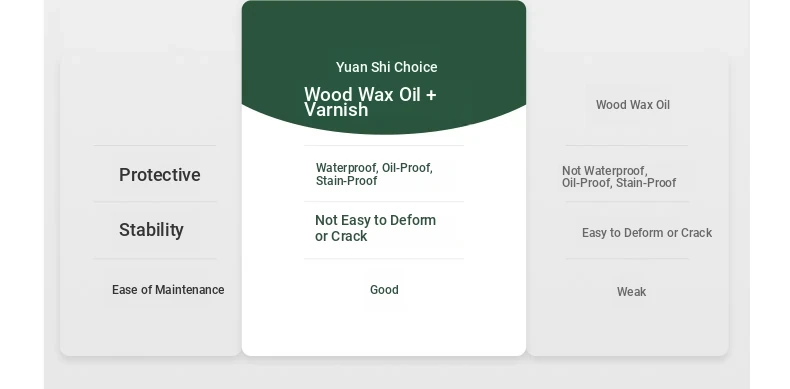Click the Ease of Maintenance label
The width and height of the screenshot is (790, 389).
click(x=168, y=290)
